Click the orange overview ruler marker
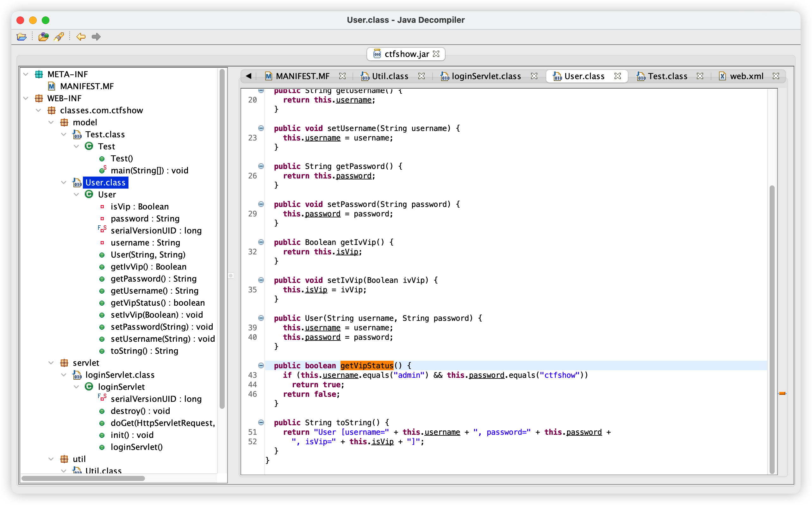 click(x=782, y=393)
